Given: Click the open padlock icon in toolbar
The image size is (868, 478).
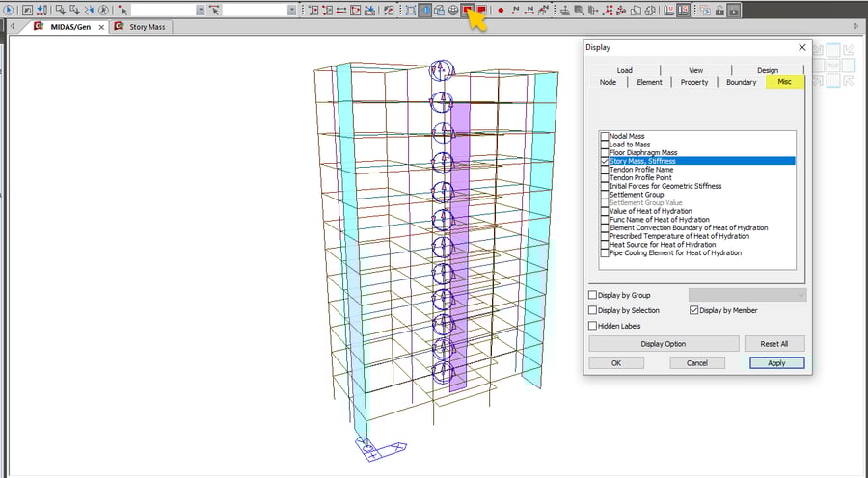Looking at the screenshot, I should click(719, 10).
